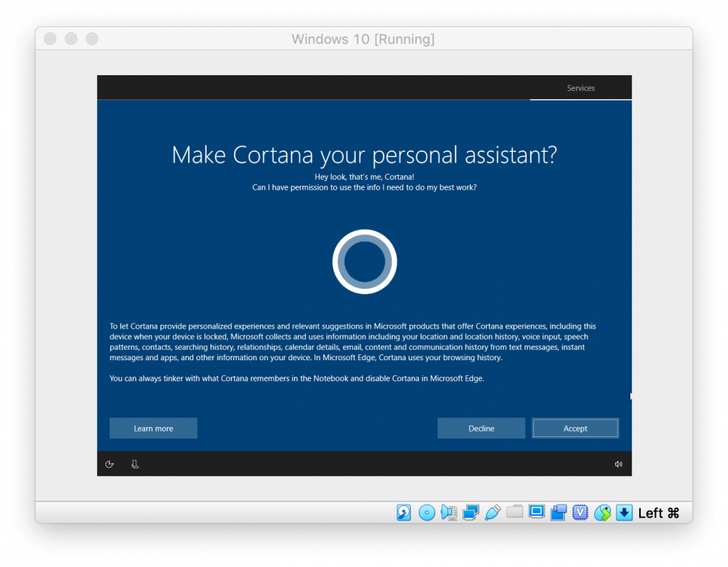Click the Ease of Access icon
Screen dimensions: 728x567
tap(110, 464)
